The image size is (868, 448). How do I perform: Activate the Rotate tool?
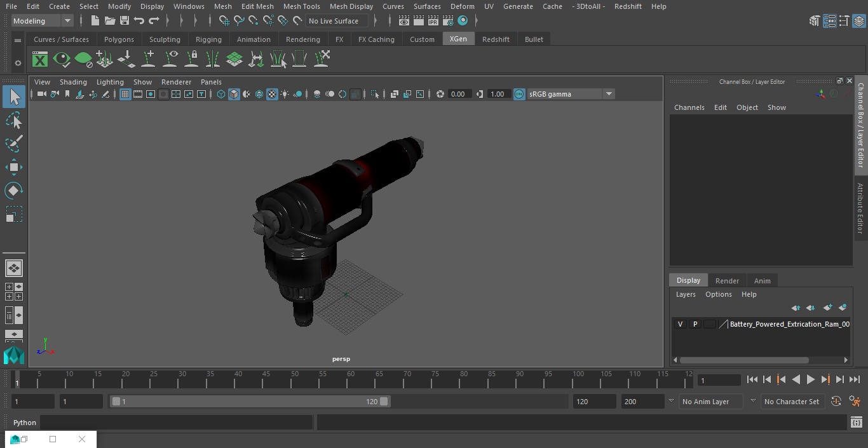14,191
